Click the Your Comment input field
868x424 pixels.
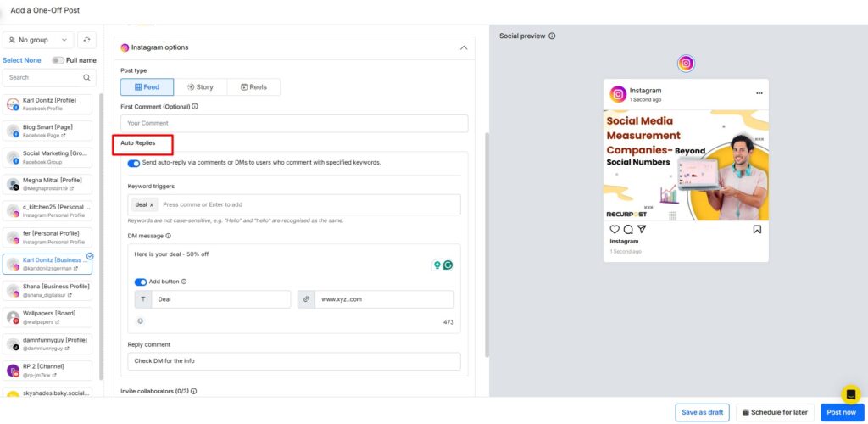[x=294, y=124]
